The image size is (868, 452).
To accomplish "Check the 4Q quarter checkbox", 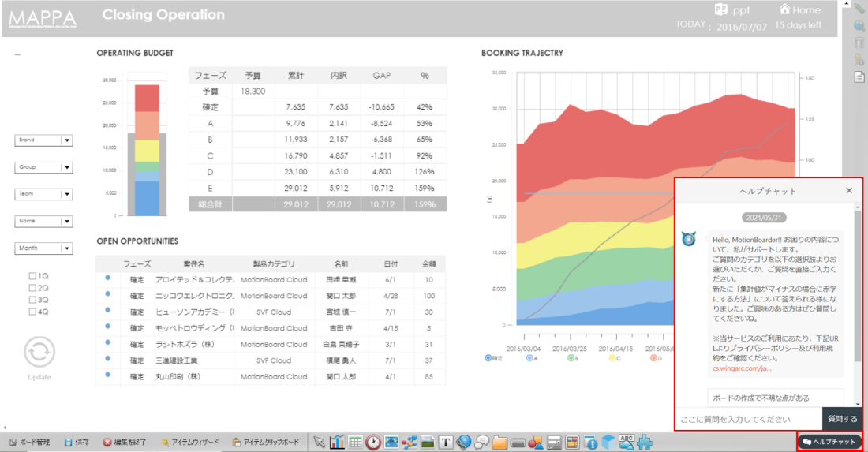I will [x=32, y=312].
